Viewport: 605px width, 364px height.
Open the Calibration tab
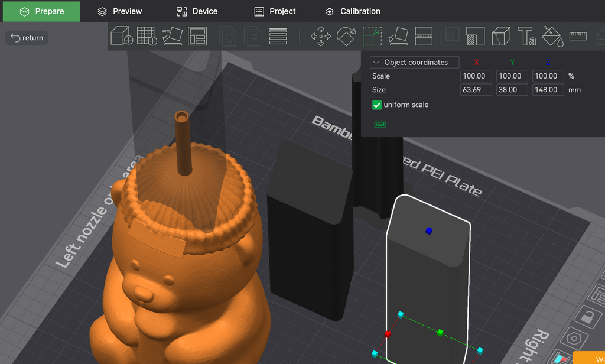[x=353, y=11]
